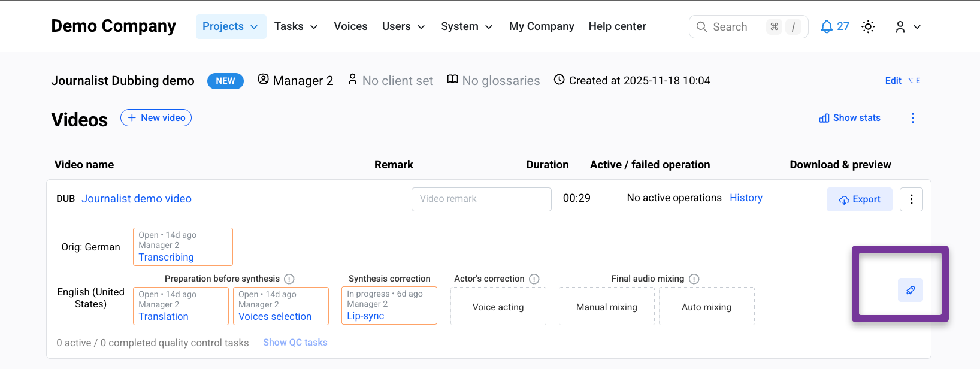Click the '0 active / 0 completed quality control tasks' text

point(152,343)
